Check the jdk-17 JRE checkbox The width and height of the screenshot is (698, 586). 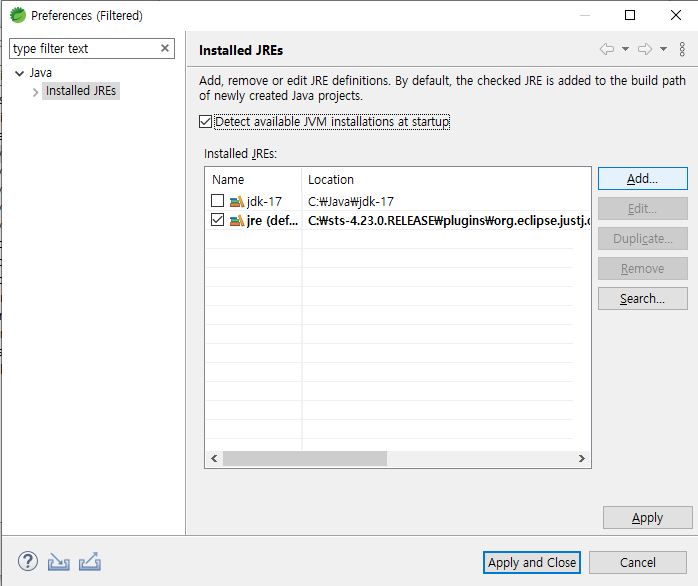[217, 200]
